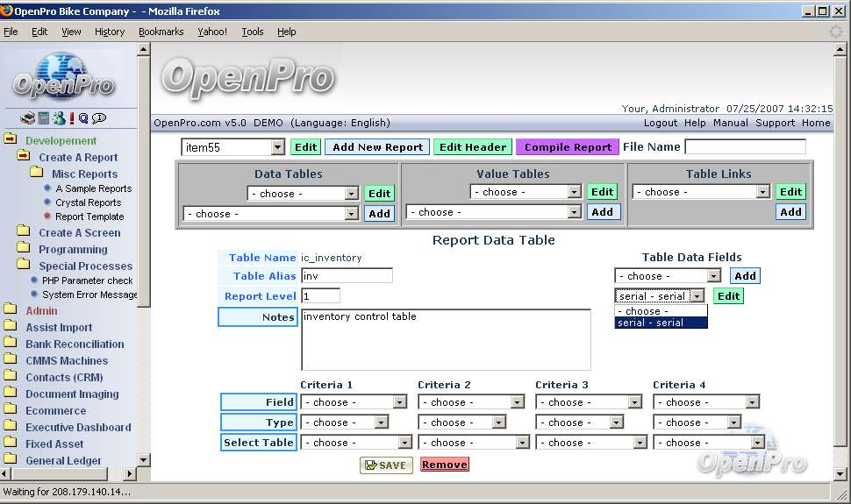The image size is (851, 504).
Task: Expand the item55 report dropdown
Action: click(x=277, y=147)
